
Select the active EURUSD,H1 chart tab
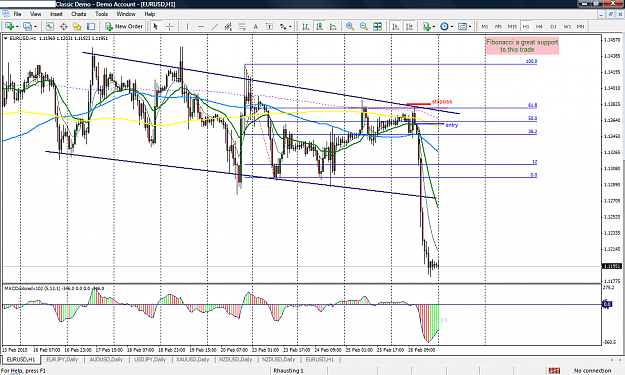(x=21, y=359)
